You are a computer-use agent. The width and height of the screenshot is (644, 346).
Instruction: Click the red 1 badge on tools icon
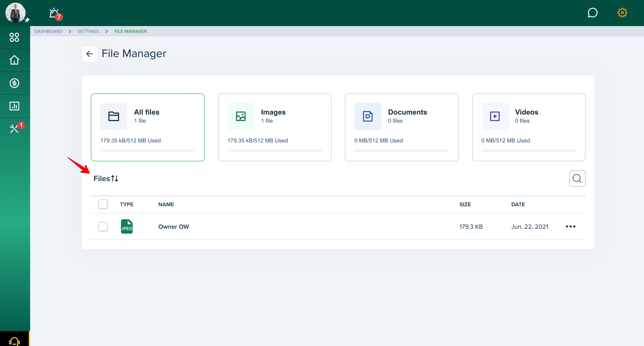[21, 125]
